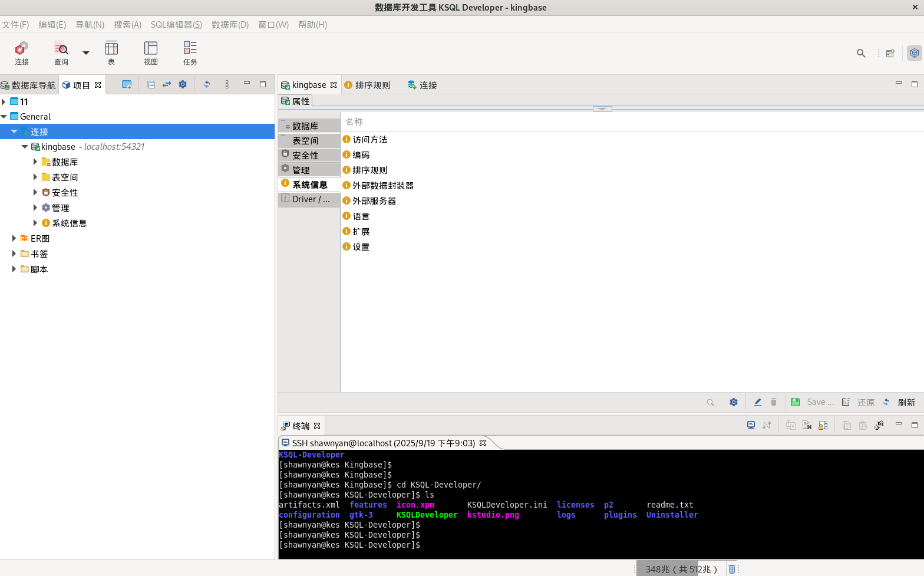Click the green Save disk icon
Viewport: 924px width, 576px height.
pos(796,402)
